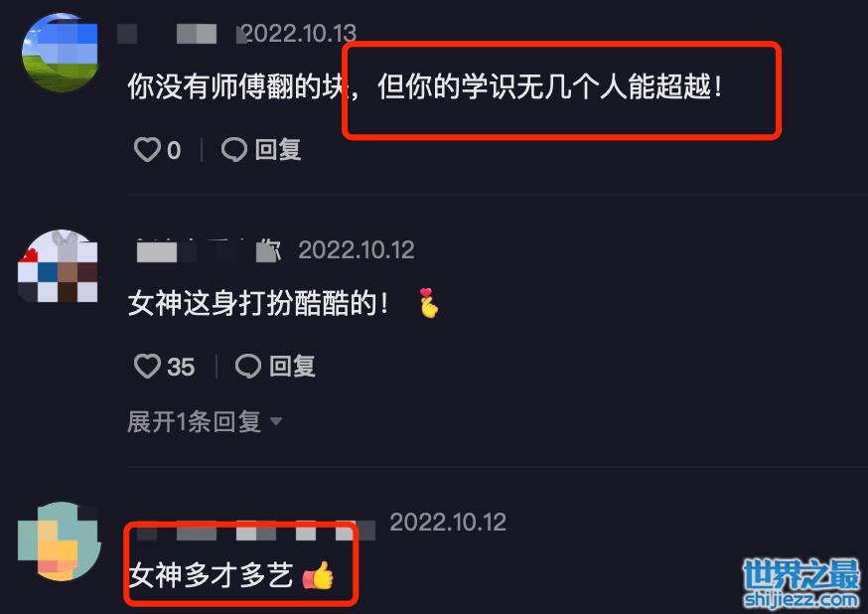Click 回复 under the 女神这身打扮酷酷的 comment

click(x=292, y=366)
